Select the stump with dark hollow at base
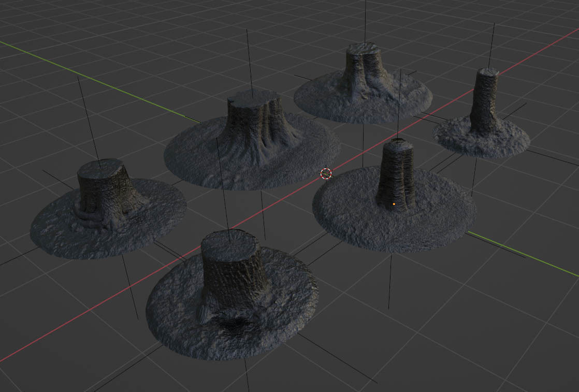 pos(232,295)
